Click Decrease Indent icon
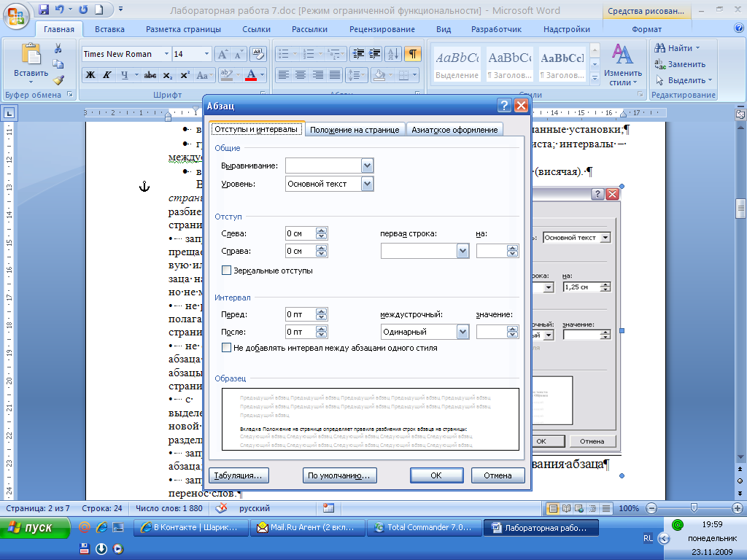This screenshot has height=560, width=747. pyautogui.click(x=357, y=54)
